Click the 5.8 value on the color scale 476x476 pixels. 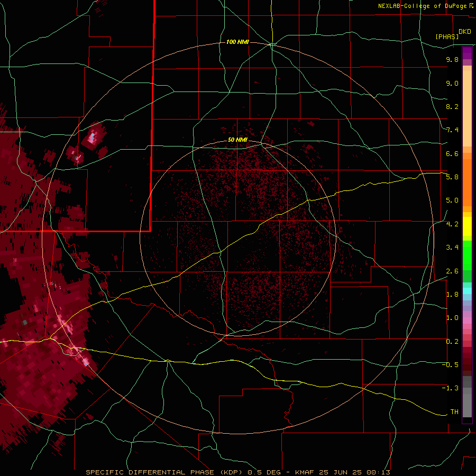coord(452,177)
